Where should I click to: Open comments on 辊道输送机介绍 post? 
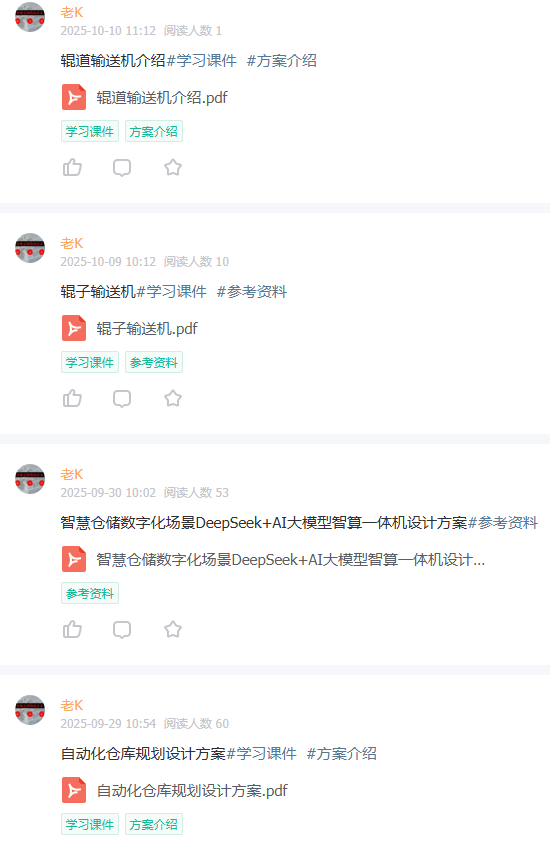pos(122,168)
